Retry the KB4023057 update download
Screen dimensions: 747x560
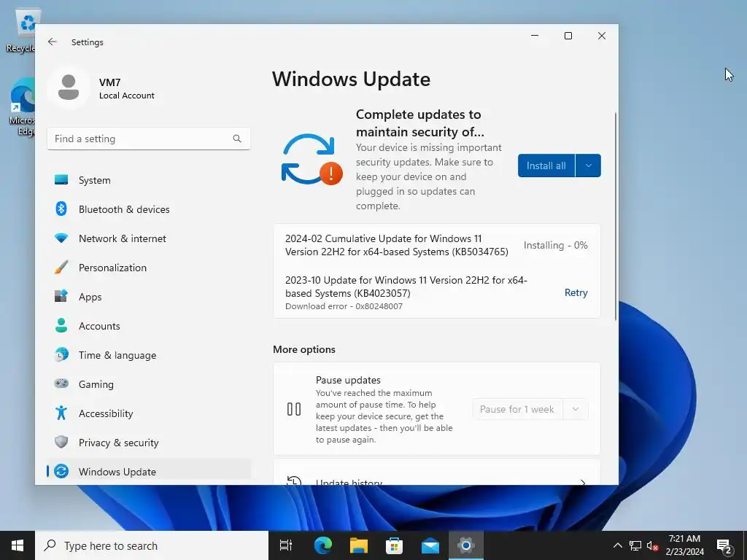576,292
